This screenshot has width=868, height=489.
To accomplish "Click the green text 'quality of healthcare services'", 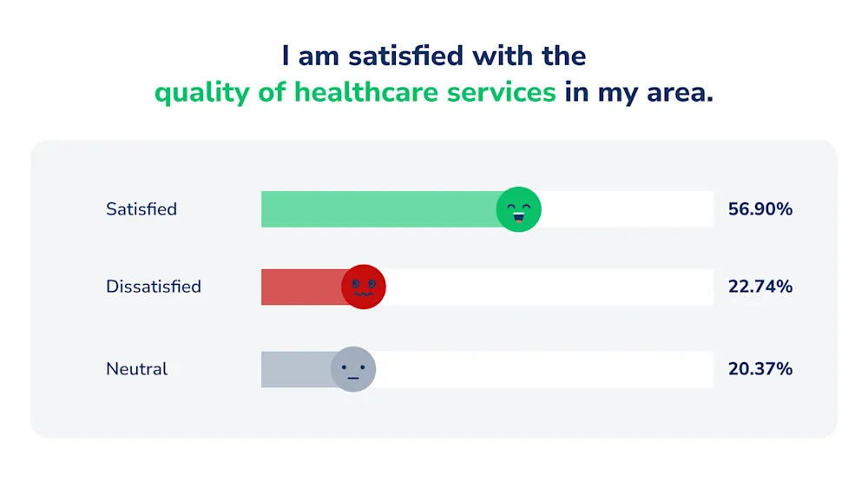I will coord(355,92).
